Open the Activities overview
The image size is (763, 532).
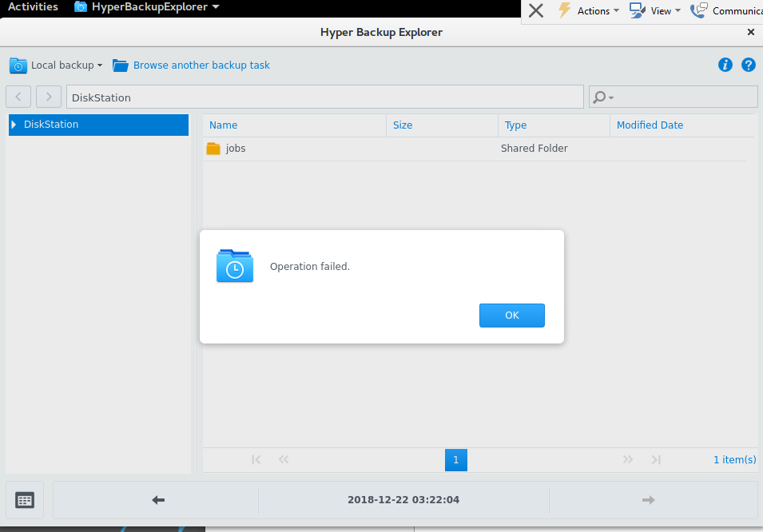33,7
